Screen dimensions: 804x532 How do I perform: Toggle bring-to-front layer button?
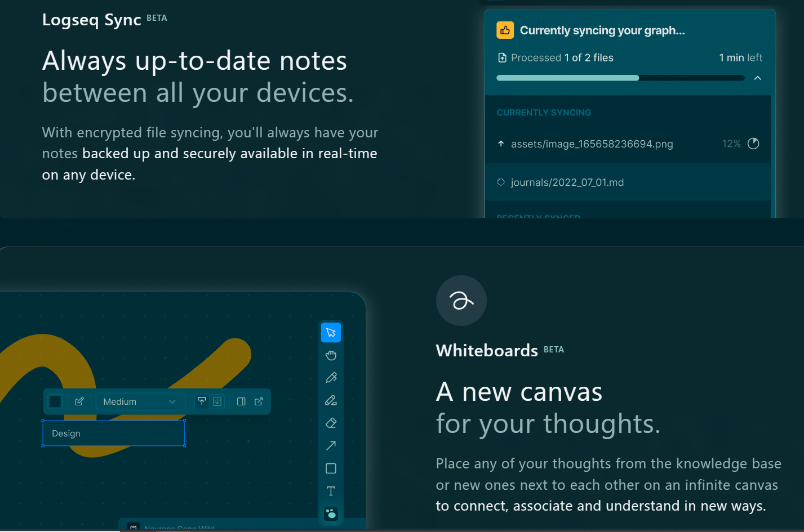pyautogui.click(x=202, y=401)
